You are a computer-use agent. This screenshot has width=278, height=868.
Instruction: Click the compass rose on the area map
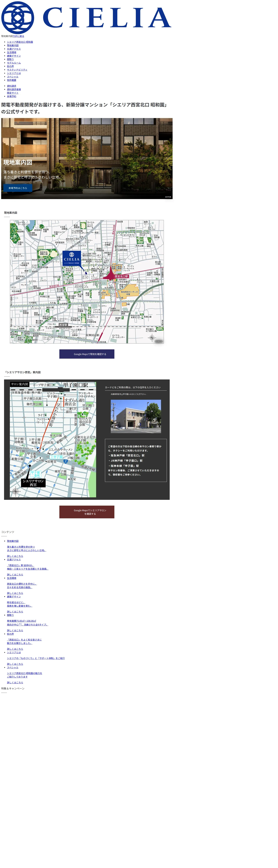[152, 337]
